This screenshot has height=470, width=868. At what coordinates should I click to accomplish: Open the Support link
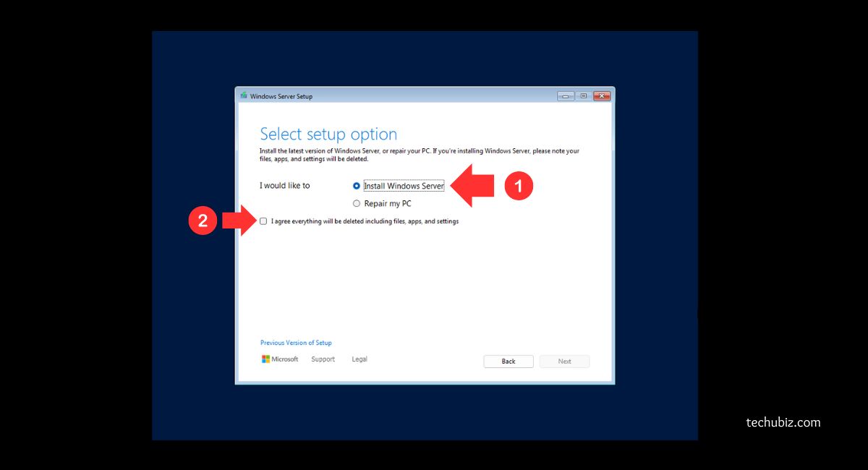pos(323,359)
